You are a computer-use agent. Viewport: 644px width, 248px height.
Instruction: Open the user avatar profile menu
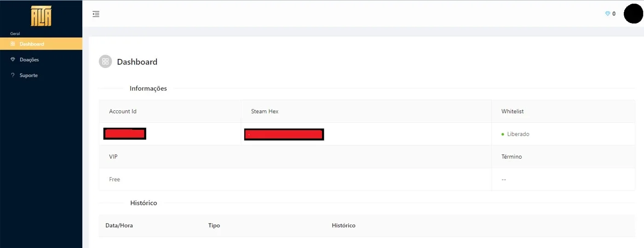pos(633,14)
